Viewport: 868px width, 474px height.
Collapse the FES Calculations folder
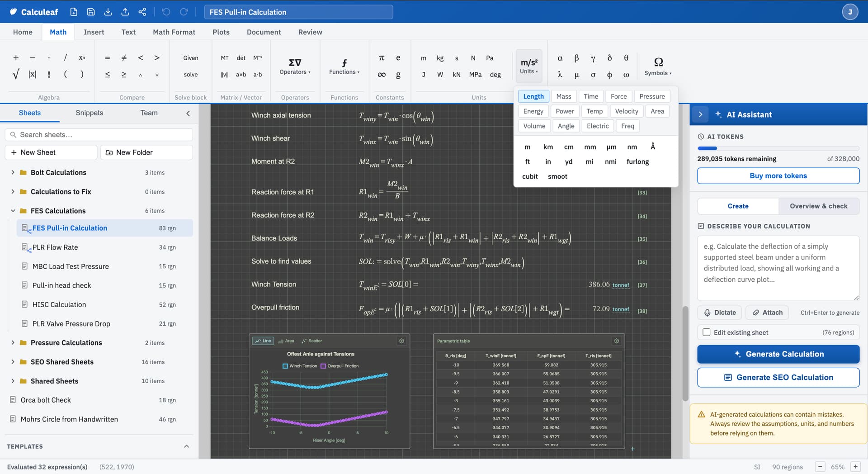point(13,211)
